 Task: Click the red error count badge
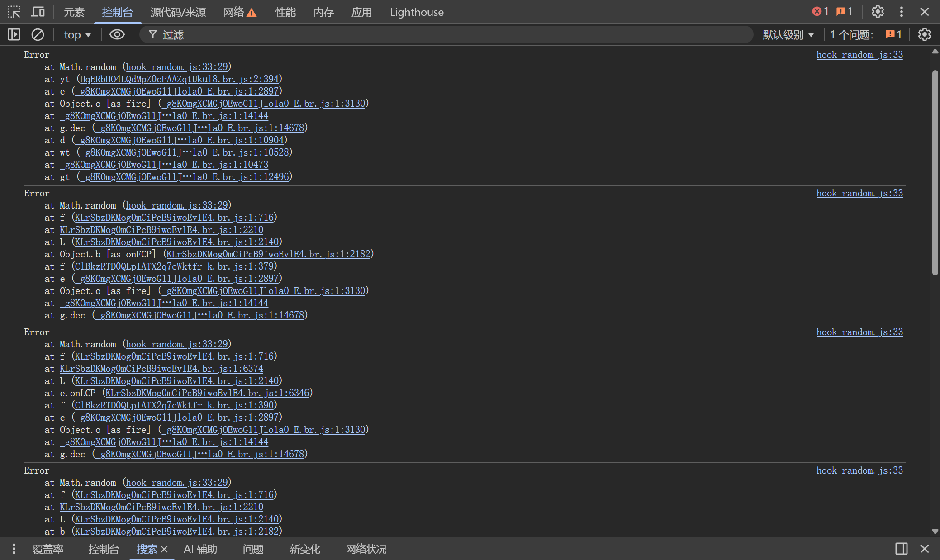[x=820, y=12]
